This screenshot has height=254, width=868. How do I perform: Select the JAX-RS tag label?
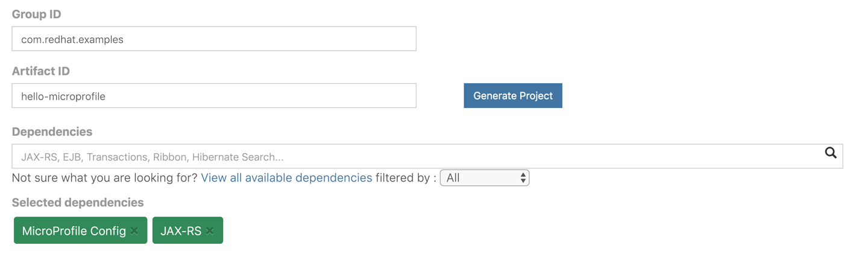(x=181, y=231)
